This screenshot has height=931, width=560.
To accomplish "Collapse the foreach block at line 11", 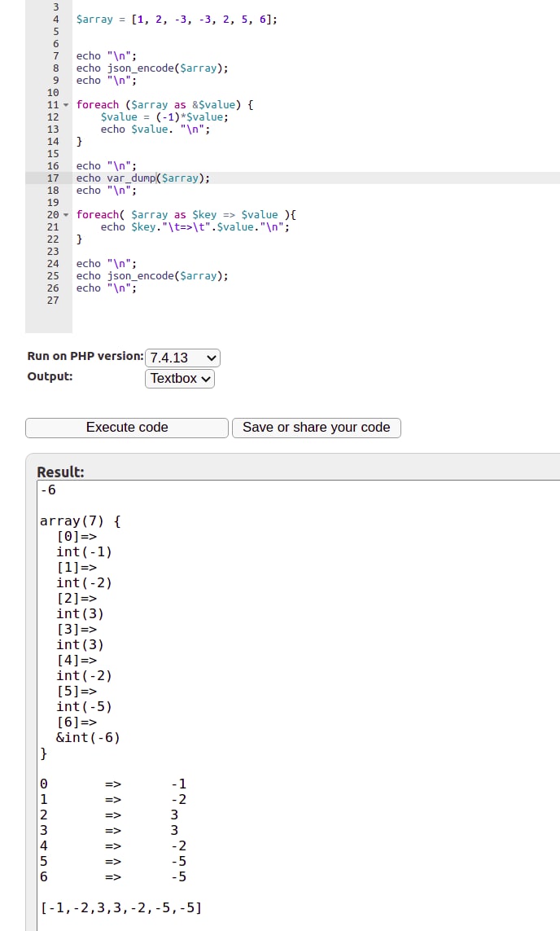I will 66,105.
